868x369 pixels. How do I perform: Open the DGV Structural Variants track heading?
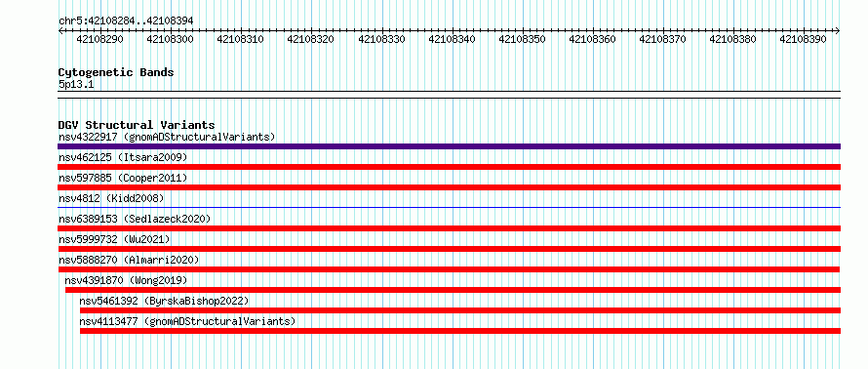[137, 125]
